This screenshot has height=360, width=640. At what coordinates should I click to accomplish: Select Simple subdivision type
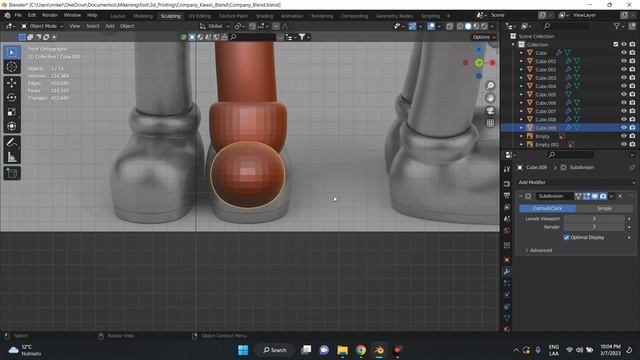(x=604, y=208)
